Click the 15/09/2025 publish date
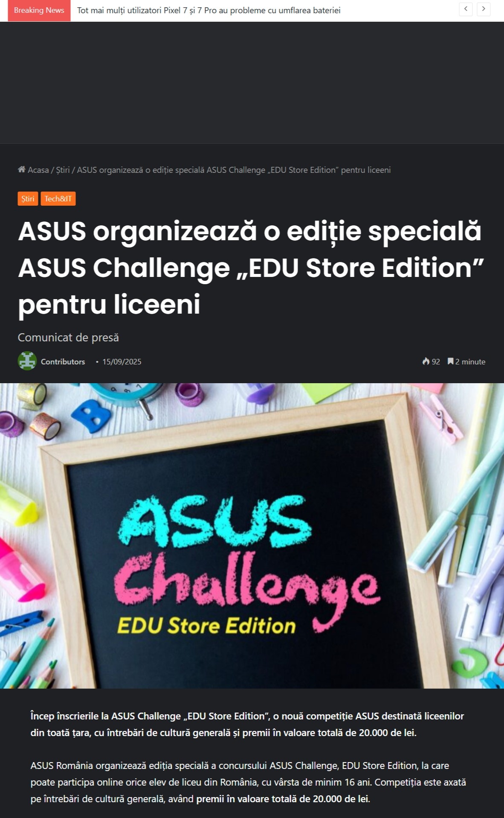This screenshot has height=818, width=504. (122, 361)
